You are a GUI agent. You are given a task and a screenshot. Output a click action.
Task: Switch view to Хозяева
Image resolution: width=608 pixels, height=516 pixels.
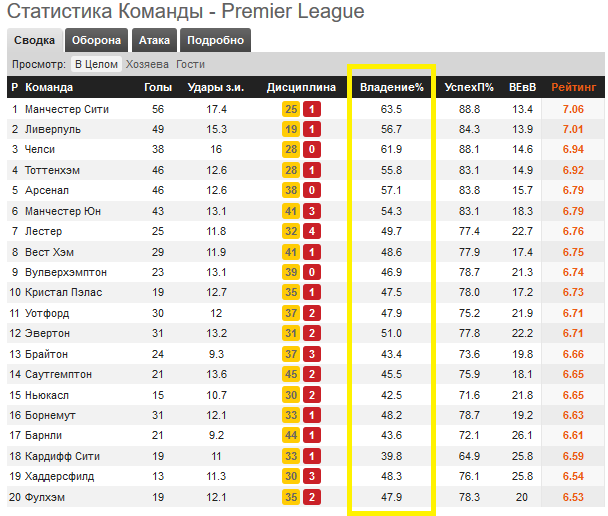147,64
